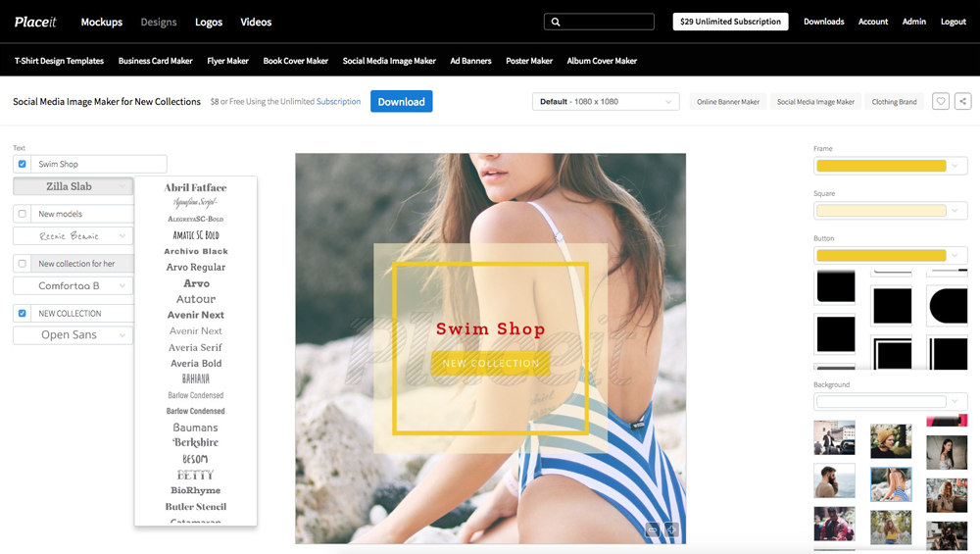This screenshot has height=554, width=980.
Task: Click the blue Subscription link
Action: pyautogui.click(x=339, y=101)
